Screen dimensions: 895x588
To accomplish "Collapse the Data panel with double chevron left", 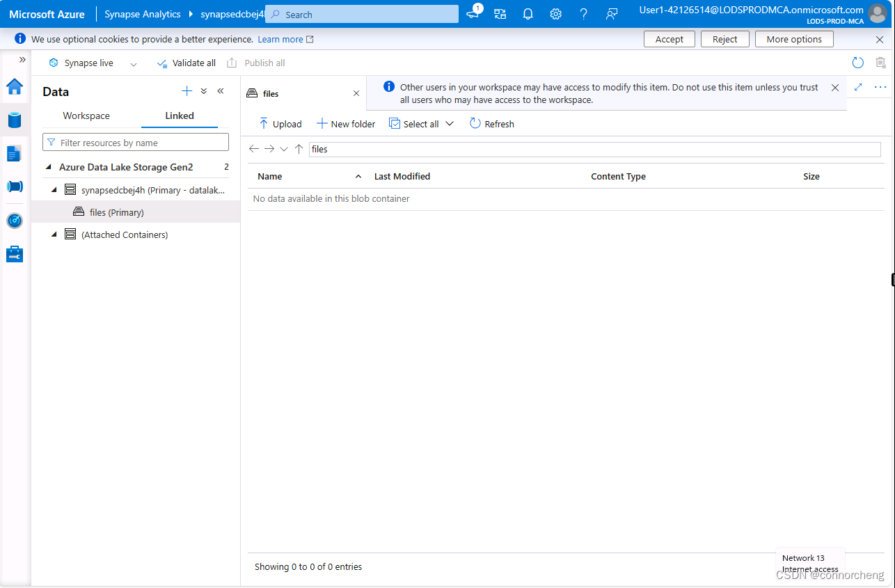I will tap(221, 91).
